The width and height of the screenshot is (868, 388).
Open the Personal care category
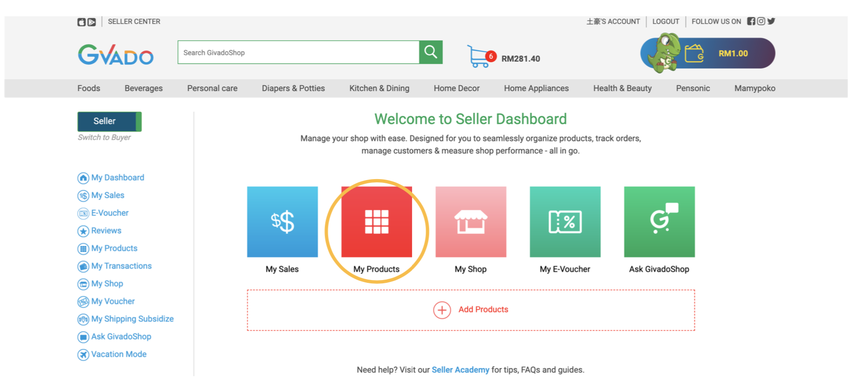212,88
